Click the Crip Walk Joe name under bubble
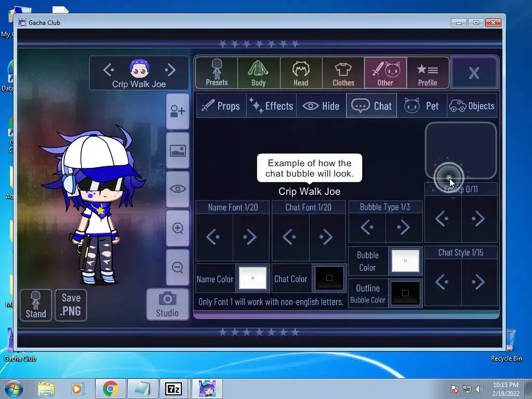Viewport: 532px width, 399px height. 310,191
